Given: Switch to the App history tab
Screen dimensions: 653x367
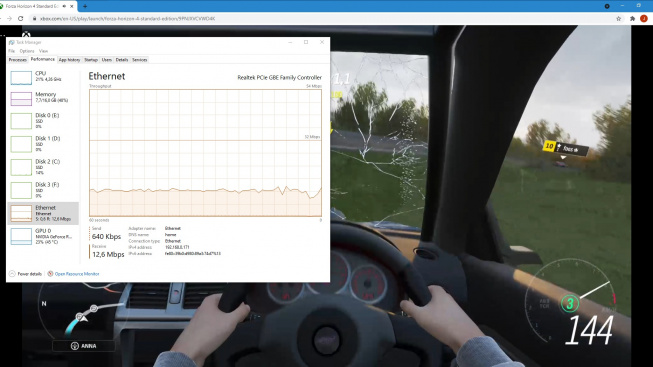Looking at the screenshot, I should [x=69, y=60].
